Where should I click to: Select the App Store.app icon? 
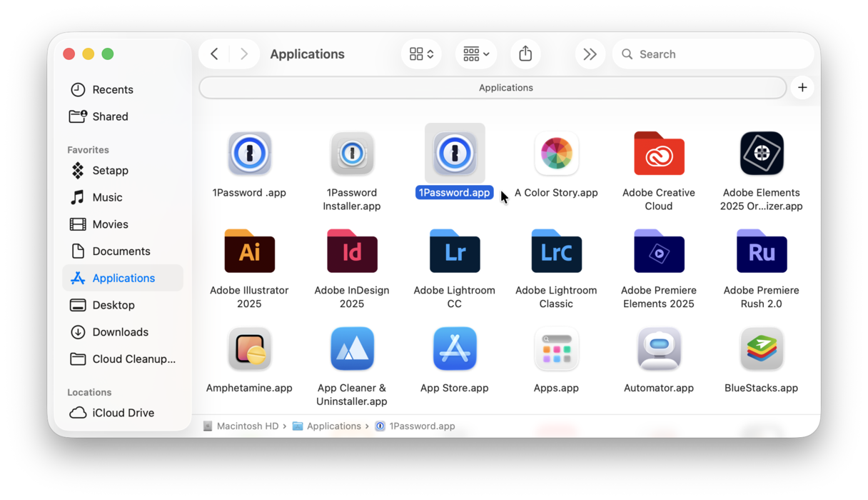[x=455, y=349]
